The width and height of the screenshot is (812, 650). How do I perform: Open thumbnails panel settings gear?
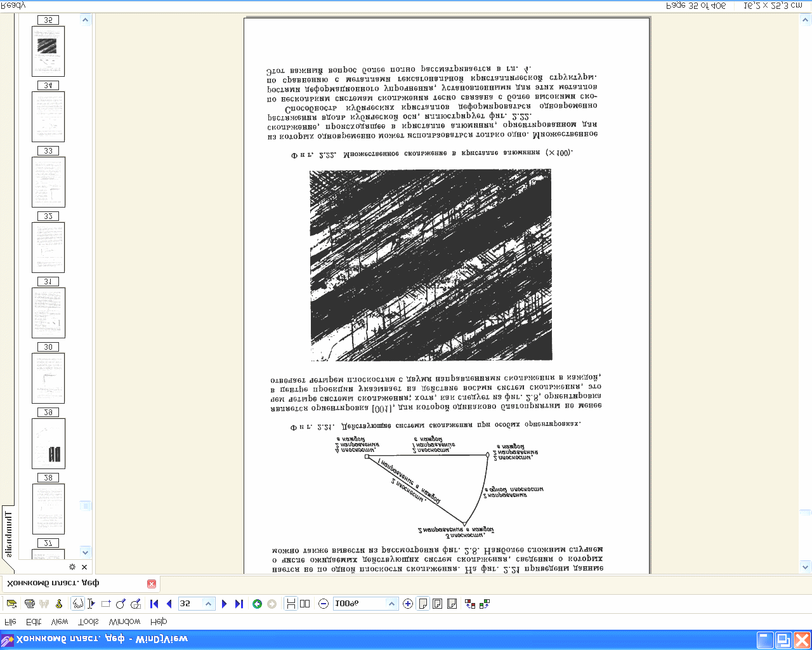click(x=72, y=567)
